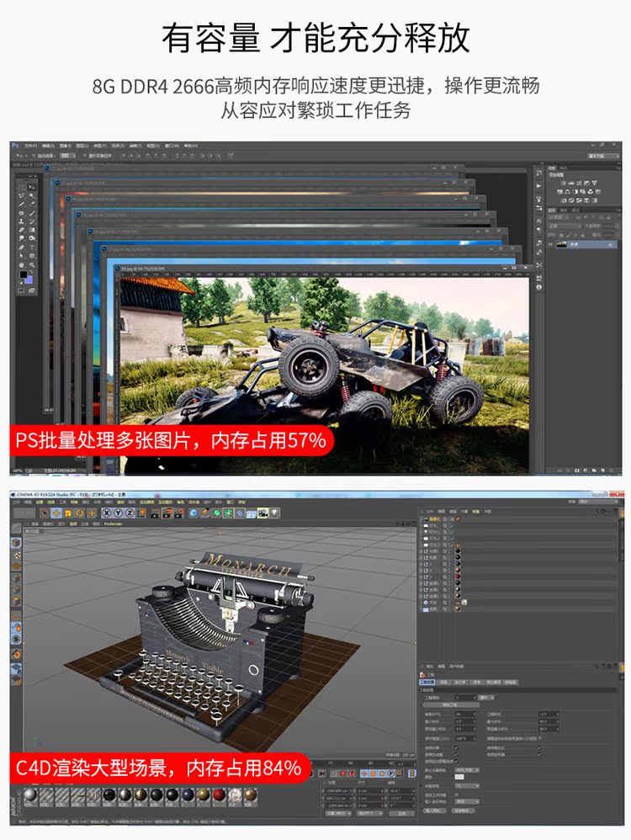The height and width of the screenshot is (840, 631).
Task: Select the Scale tool in Cinema 4D
Action: click(x=68, y=513)
